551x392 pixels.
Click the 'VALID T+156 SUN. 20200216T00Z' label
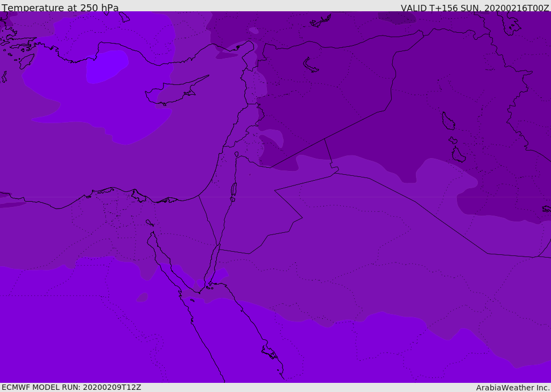[x=475, y=8]
